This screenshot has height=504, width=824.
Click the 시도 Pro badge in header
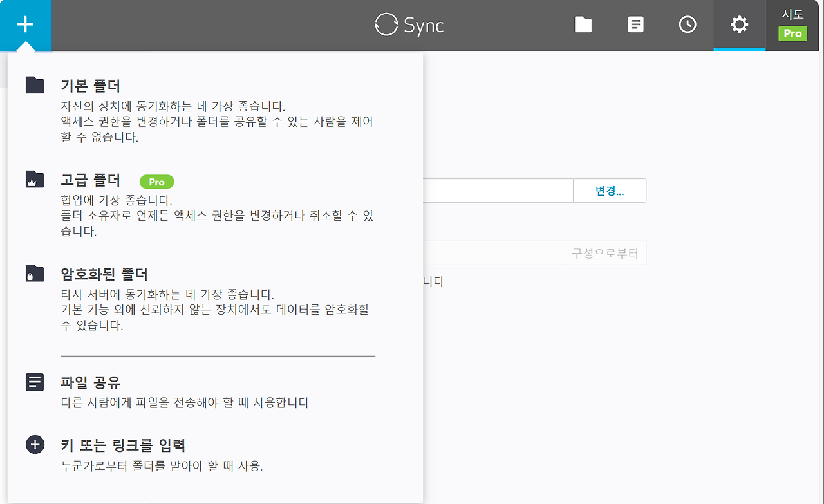click(x=791, y=24)
